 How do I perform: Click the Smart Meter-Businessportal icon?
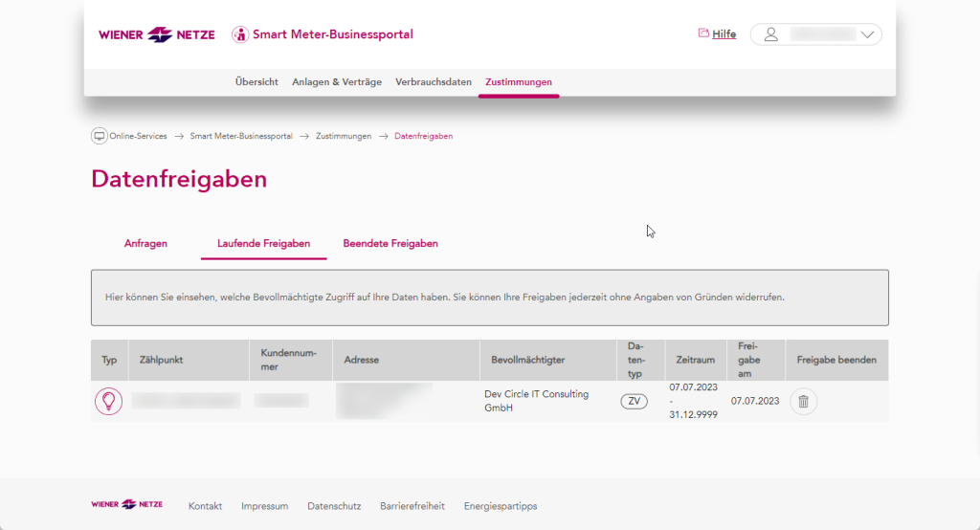click(239, 34)
